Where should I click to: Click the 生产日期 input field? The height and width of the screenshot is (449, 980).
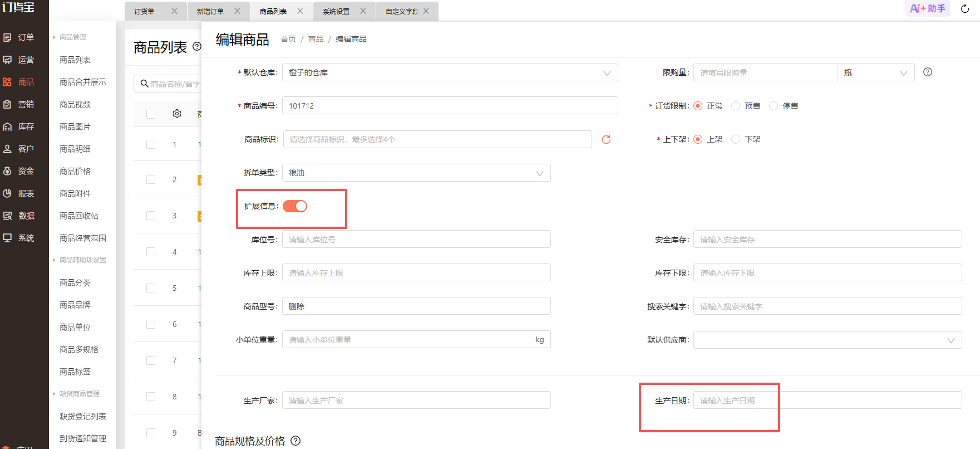click(828, 401)
